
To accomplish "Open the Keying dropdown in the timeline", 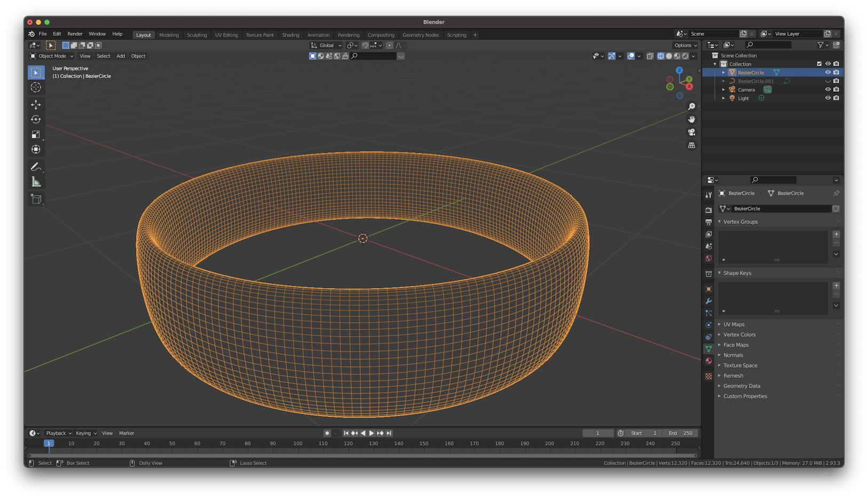I will (x=86, y=433).
